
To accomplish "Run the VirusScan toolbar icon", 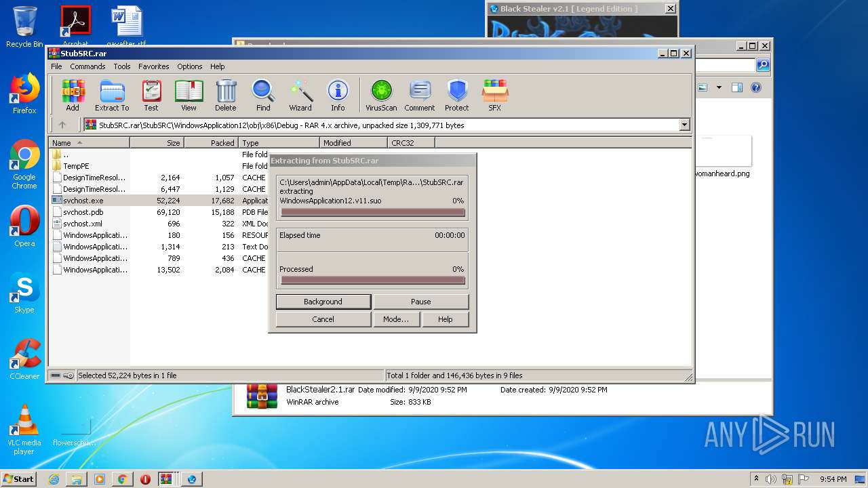I will tap(381, 95).
